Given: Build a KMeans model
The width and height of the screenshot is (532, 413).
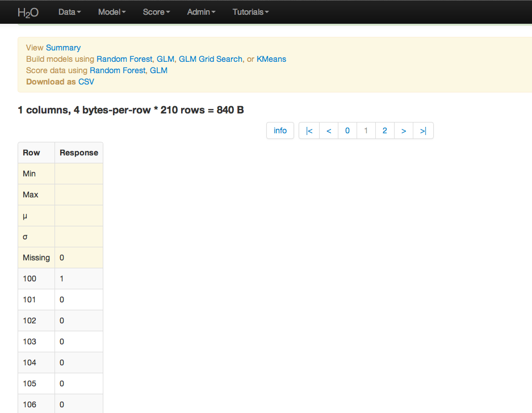Looking at the screenshot, I should pyautogui.click(x=271, y=59).
